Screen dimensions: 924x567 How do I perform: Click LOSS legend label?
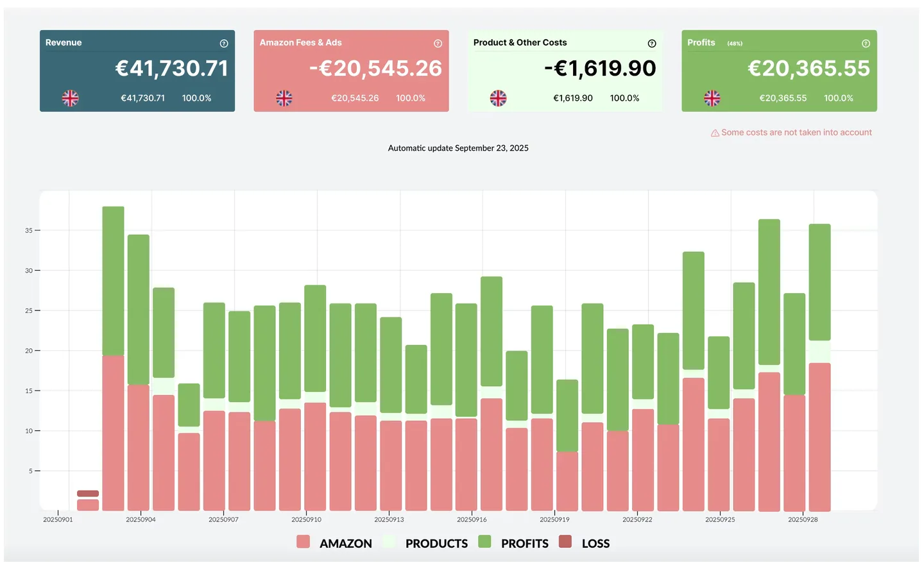(x=595, y=543)
